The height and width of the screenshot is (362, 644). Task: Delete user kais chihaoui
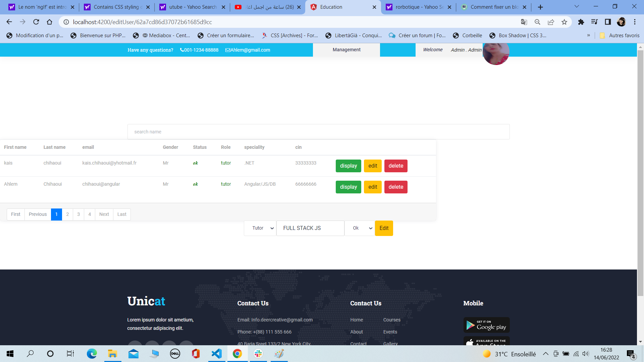(x=396, y=166)
